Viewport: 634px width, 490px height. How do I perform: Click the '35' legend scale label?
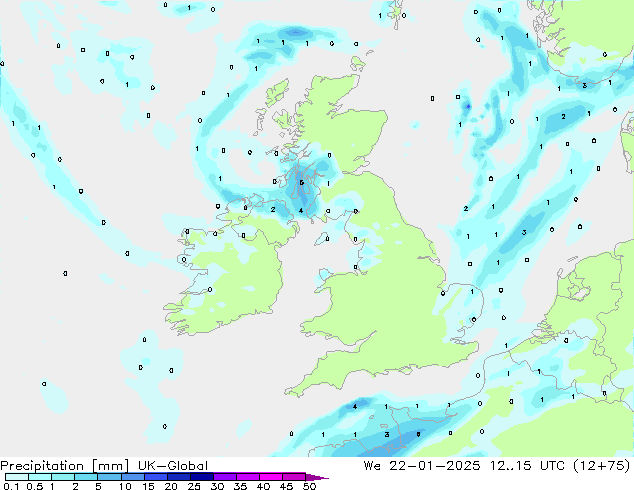click(x=240, y=486)
